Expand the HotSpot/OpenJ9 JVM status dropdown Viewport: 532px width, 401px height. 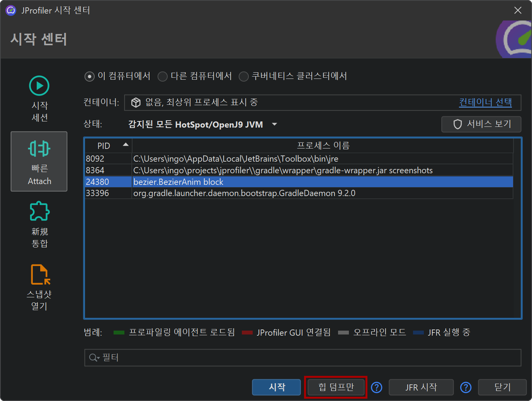[x=274, y=125]
